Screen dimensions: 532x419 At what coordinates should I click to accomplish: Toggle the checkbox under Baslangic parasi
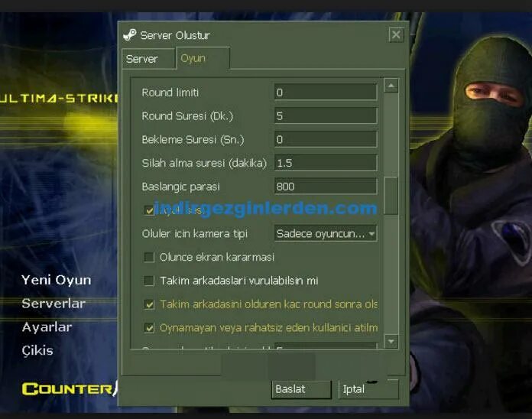point(149,210)
